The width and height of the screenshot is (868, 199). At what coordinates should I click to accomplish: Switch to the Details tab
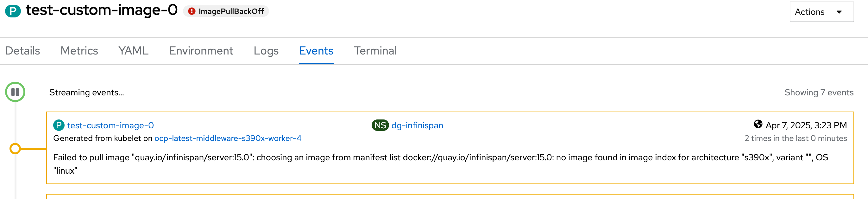click(x=22, y=51)
